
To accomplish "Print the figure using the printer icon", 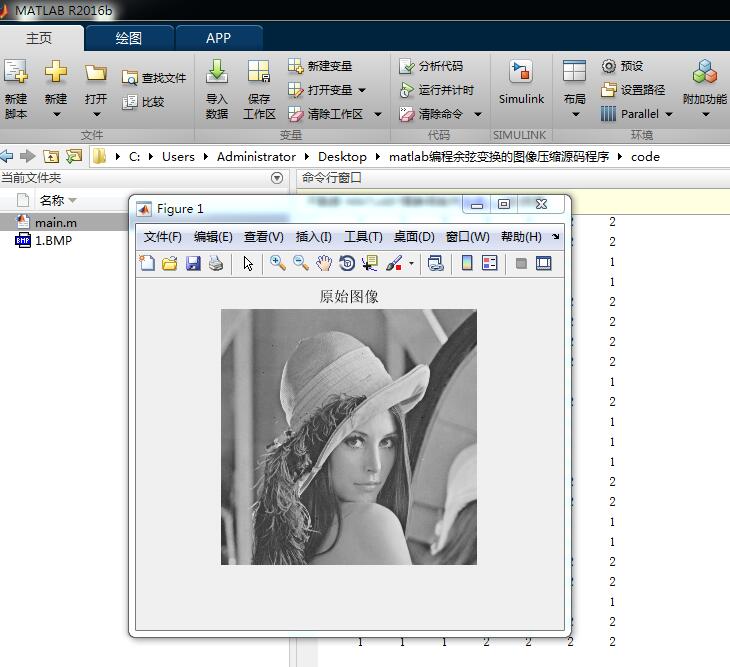I will point(216,263).
